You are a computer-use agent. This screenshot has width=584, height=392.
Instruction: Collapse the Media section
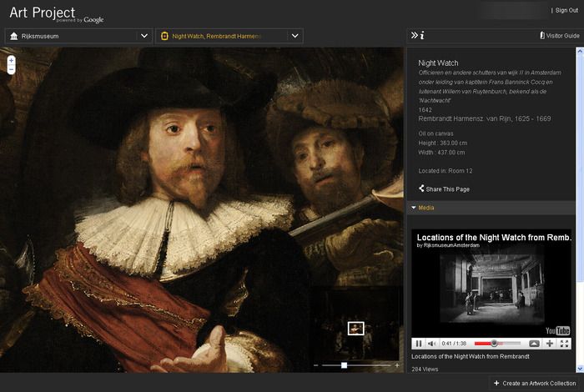tap(413, 208)
